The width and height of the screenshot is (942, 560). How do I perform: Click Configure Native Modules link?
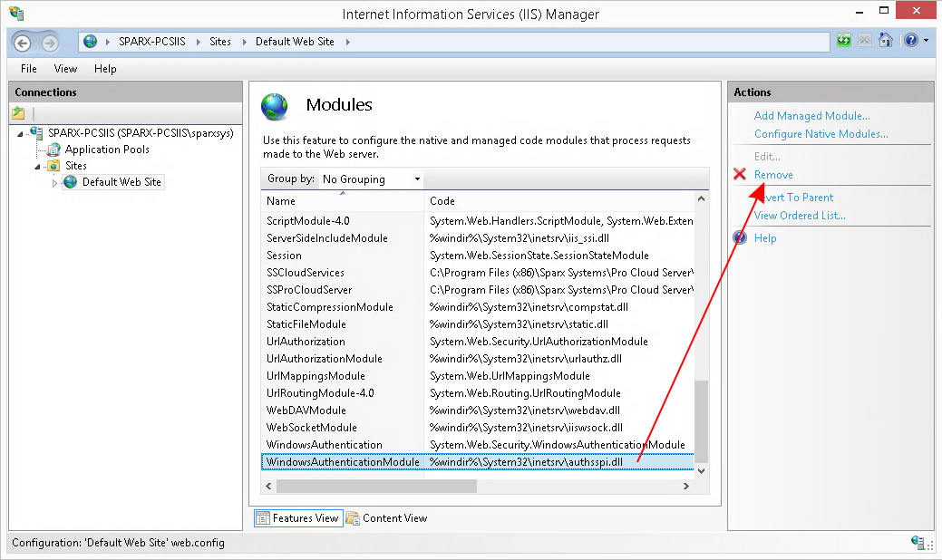821,134
